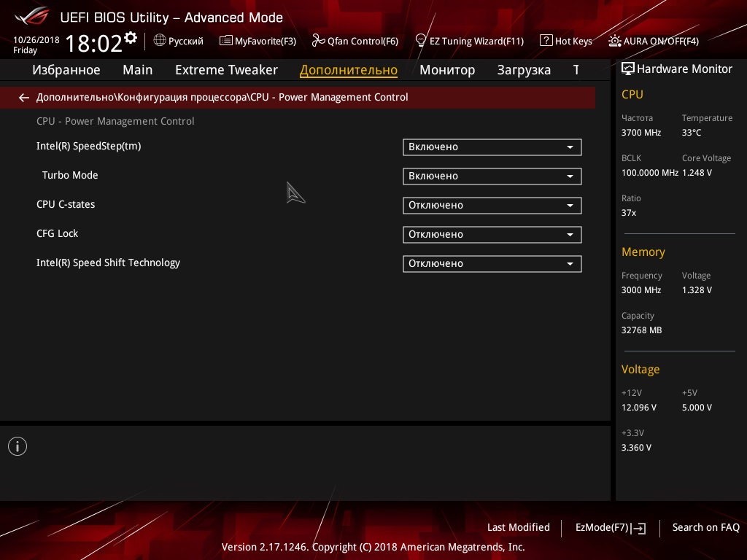Open the CPU C-states dropdown
Image resolution: width=747 pixels, height=560 pixels.
click(x=492, y=205)
